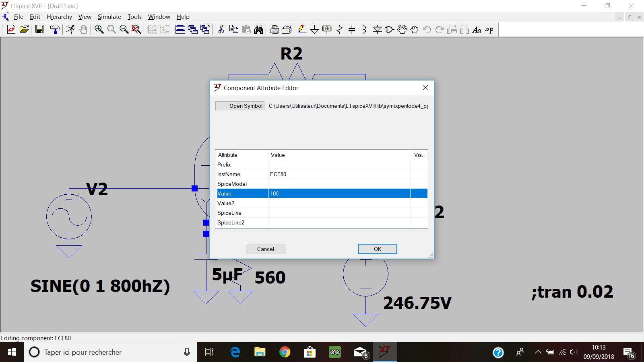The height and width of the screenshot is (362, 644).
Task: Open Google Chrome from taskbar
Action: click(285, 352)
